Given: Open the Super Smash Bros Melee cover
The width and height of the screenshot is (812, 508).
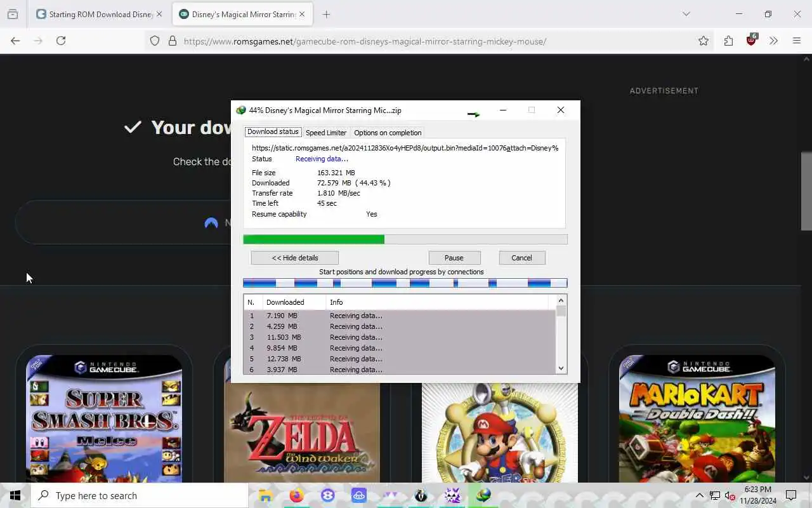Looking at the screenshot, I should pos(104,419).
